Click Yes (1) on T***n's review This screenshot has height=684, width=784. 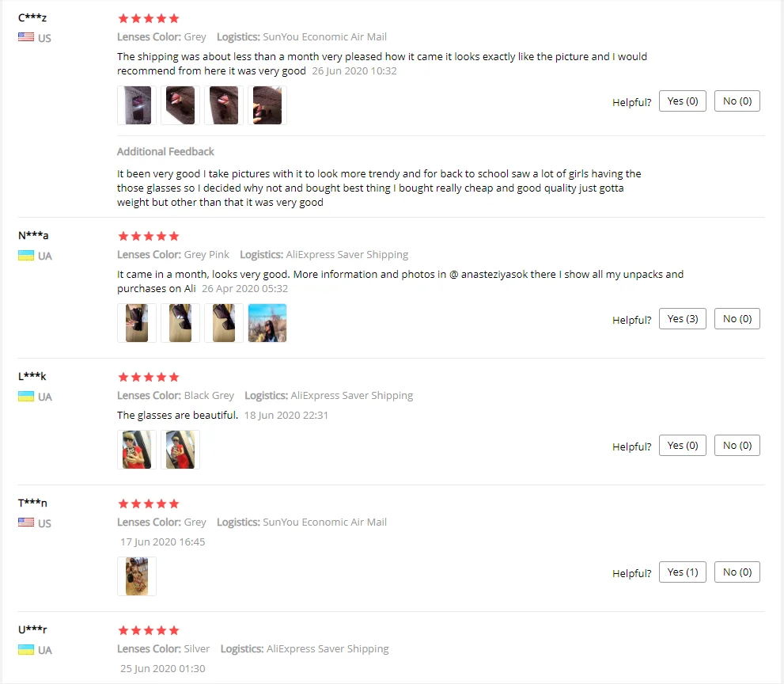[683, 572]
